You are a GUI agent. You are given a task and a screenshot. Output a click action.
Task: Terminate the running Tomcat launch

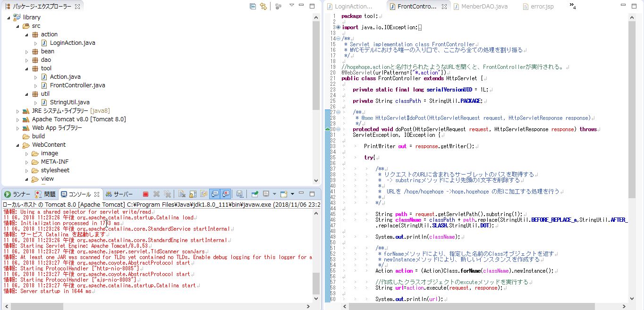[146, 193]
